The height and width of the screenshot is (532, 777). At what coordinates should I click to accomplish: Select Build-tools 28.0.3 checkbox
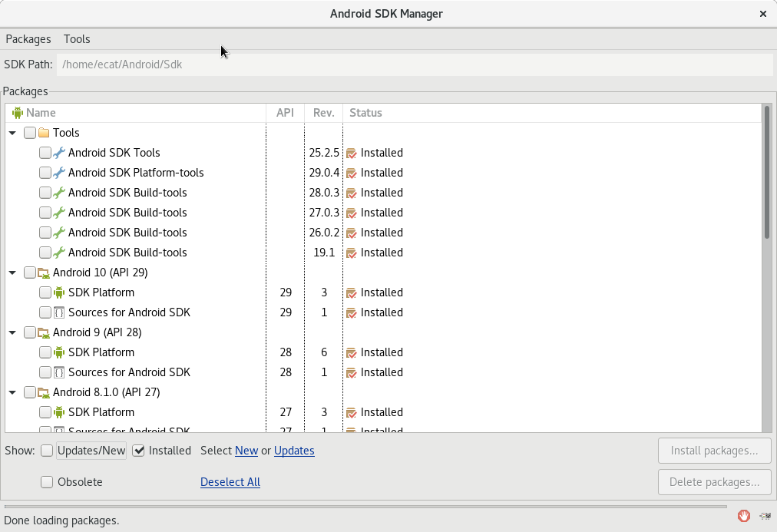click(x=45, y=192)
